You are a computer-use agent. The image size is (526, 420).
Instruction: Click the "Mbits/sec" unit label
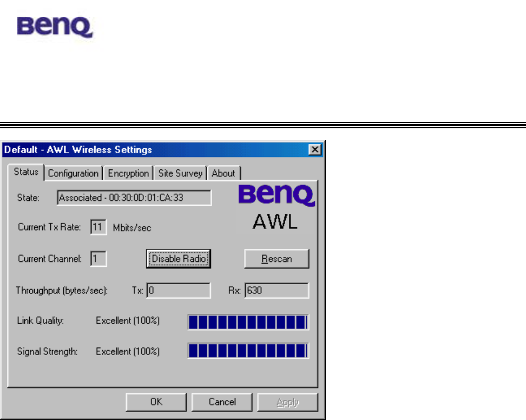tap(132, 228)
